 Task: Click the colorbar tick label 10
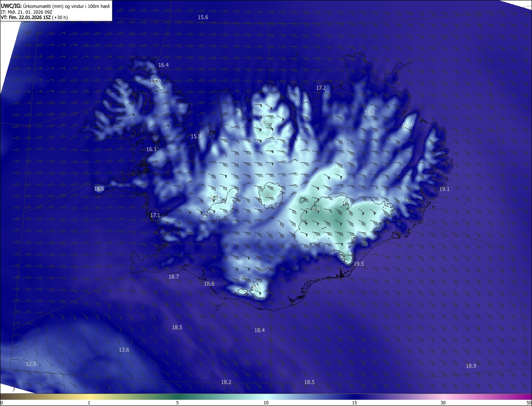266,403
